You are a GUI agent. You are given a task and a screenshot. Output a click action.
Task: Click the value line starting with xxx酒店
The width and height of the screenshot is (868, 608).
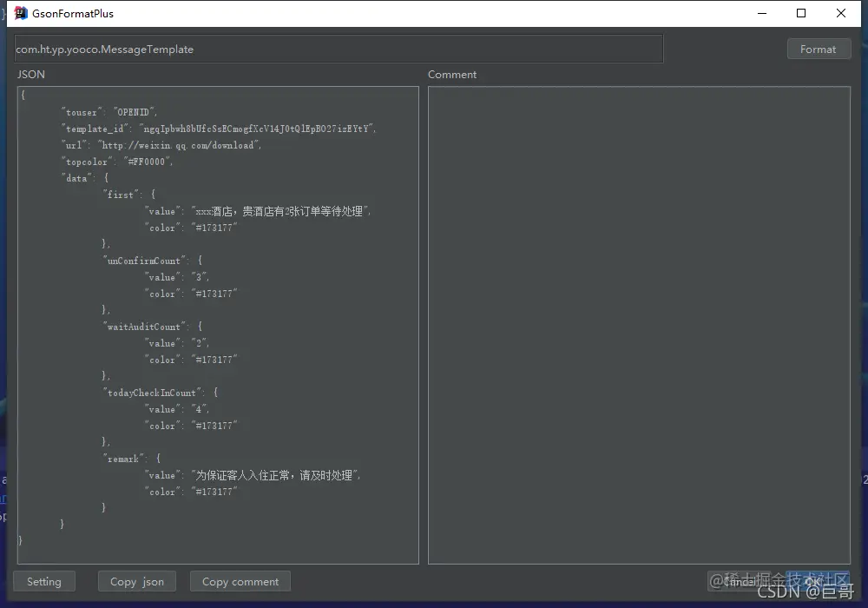[x=258, y=211]
